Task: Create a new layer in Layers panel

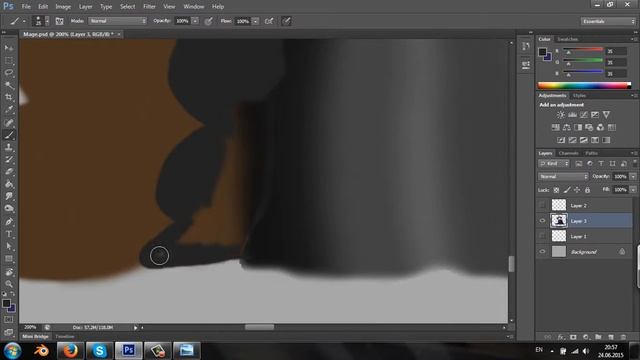Action: (611, 337)
